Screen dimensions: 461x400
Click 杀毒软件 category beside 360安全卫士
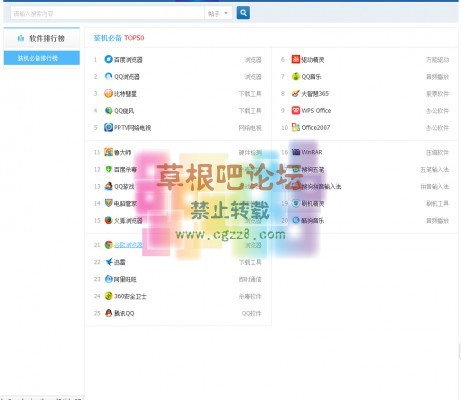[250, 296]
